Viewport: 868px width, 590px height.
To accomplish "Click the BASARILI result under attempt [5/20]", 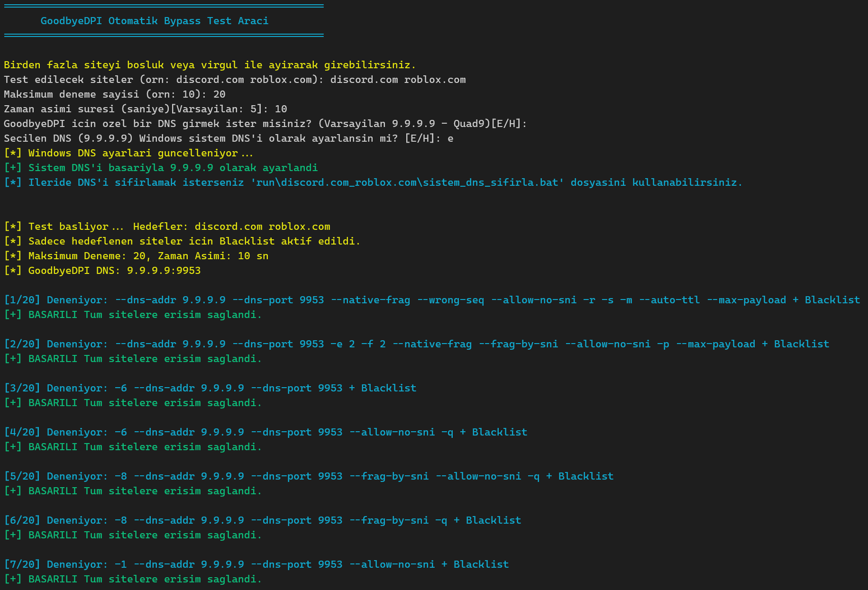I will (x=133, y=491).
